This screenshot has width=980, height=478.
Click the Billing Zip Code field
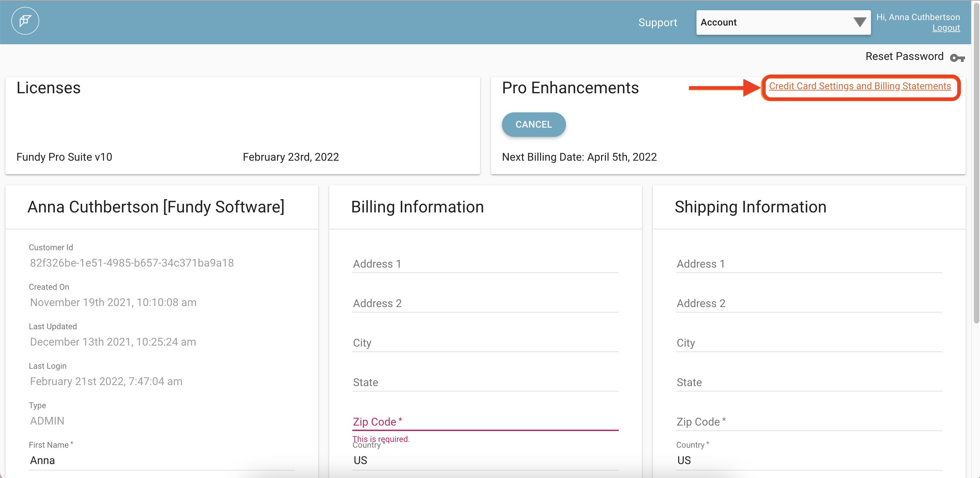coord(486,422)
